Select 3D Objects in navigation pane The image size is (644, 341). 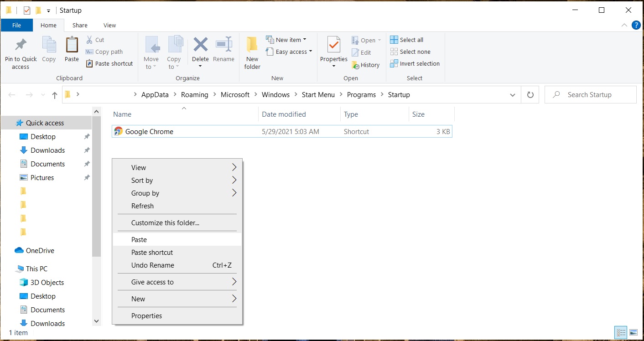click(42, 282)
